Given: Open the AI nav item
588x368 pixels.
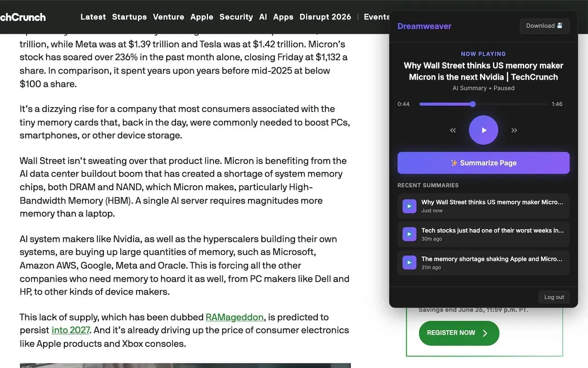Looking at the screenshot, I should [x=263, y=17].
